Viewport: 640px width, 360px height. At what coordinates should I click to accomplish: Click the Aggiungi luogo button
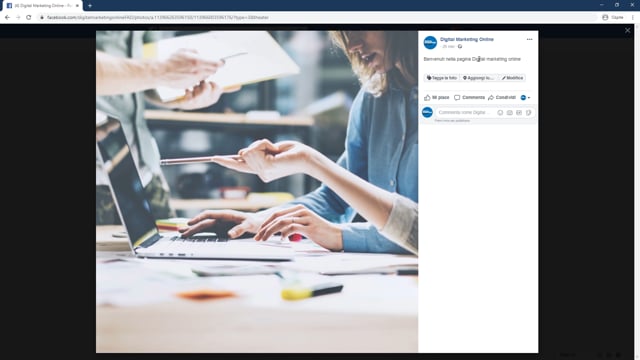pyautogui.click(x=479, y=78)
